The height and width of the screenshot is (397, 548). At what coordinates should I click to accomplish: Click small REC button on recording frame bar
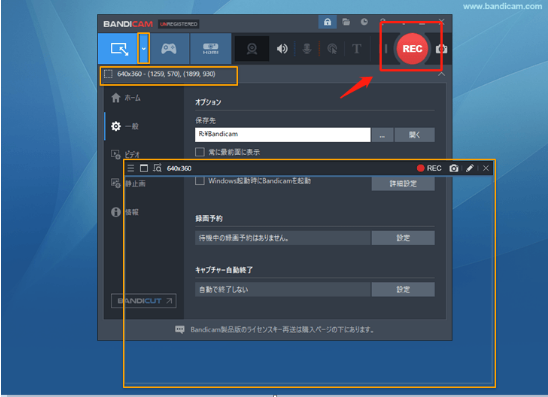pos(429,168)
